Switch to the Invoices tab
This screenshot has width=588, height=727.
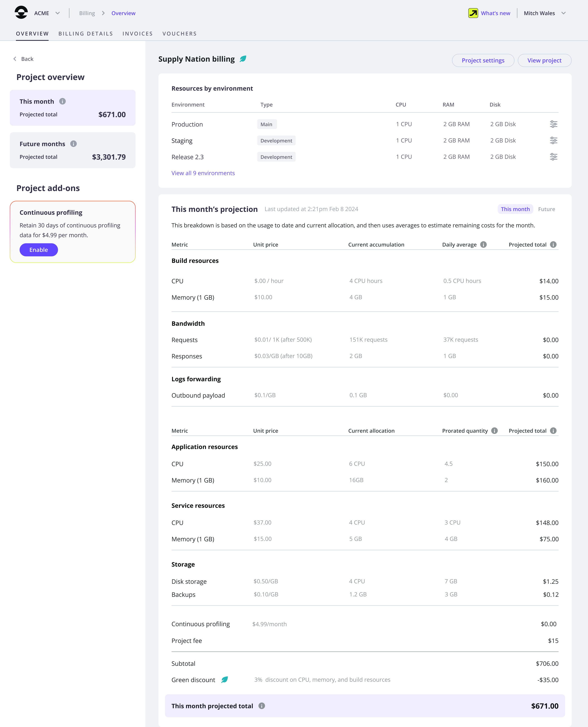tap(137, 33)
